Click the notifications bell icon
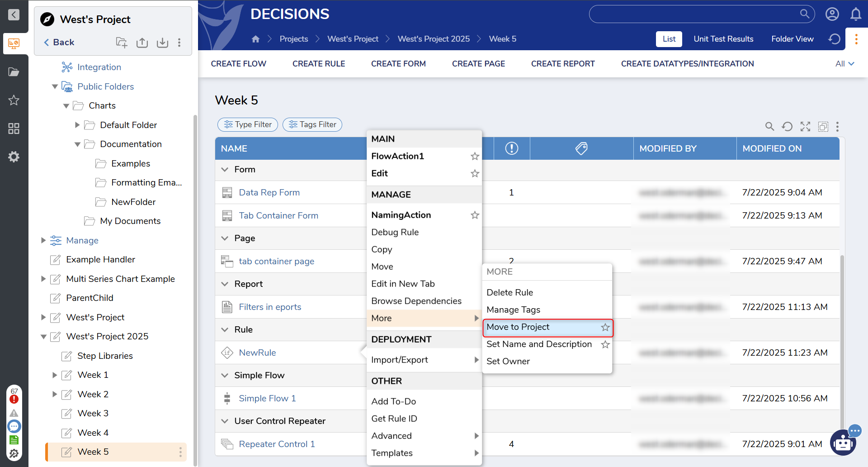This screenshot has height=467, width=868. (x=855, y=14)
